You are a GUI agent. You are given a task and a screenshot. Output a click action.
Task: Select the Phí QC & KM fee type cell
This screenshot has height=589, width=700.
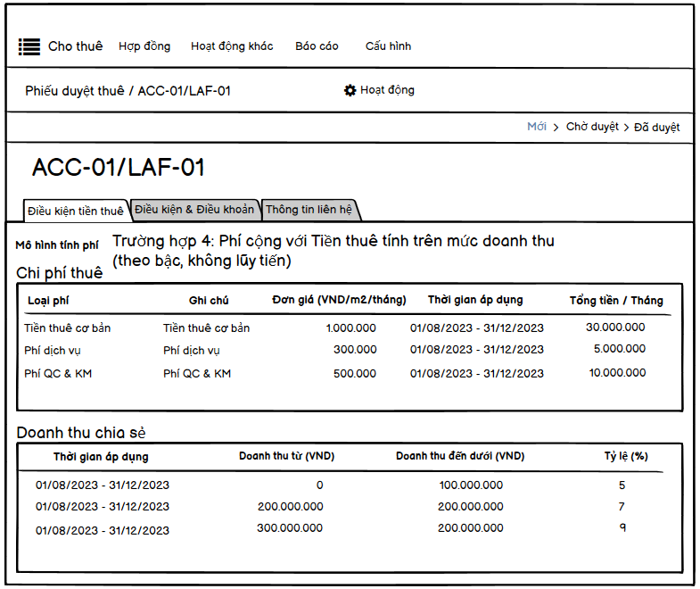pos(58,374)
